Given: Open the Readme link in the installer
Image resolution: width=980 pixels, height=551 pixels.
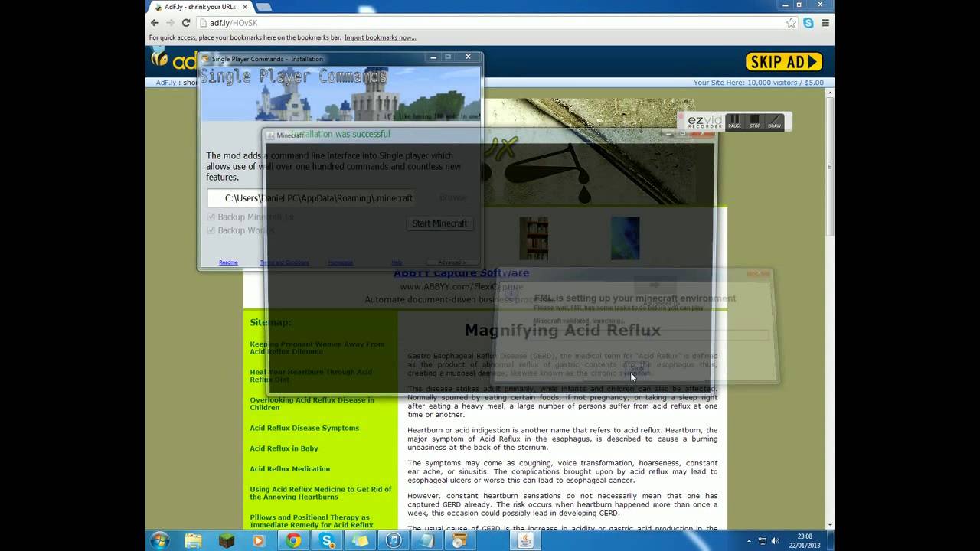Looking at the screenshot, I should [x=228, y=262].
